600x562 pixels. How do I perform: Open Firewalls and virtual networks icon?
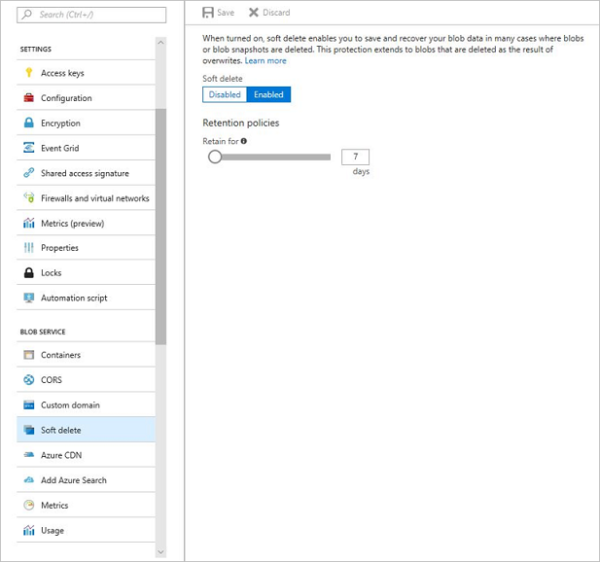(x=29, y=198)
